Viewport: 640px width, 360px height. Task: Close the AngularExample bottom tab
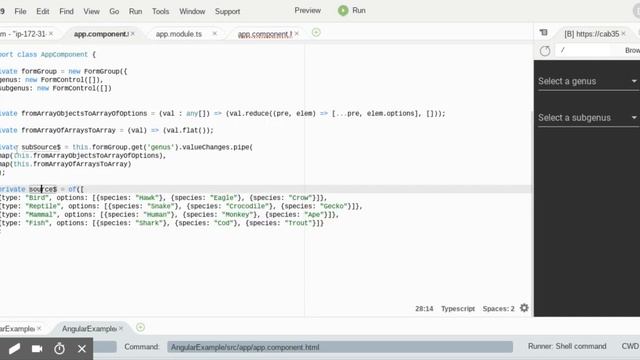pos(121,329)
